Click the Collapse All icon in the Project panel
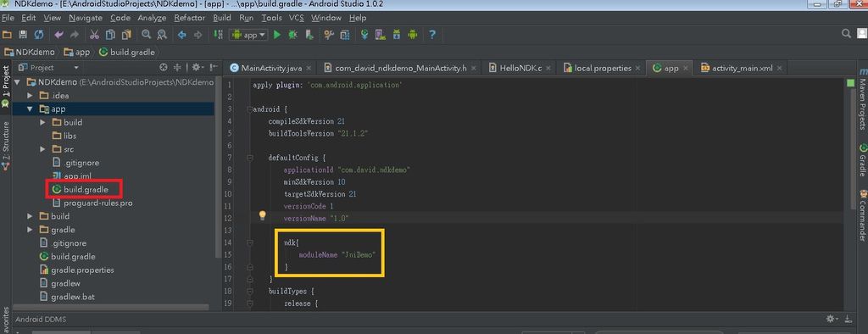The width and height of the screenshot is (868, 334). pyautogui.click(x=178, y=68)
